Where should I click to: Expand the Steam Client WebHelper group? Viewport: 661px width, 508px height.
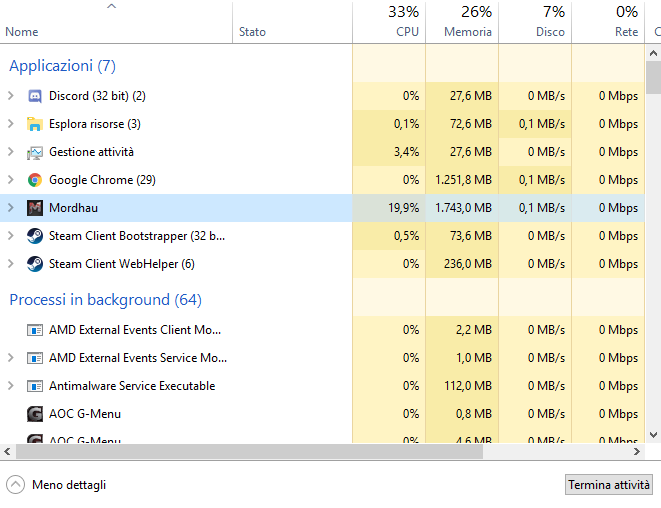(x=10, y=264)
